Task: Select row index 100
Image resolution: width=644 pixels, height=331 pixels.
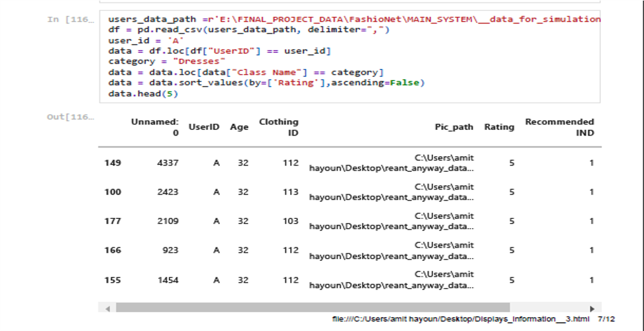Action: [113, 192]
